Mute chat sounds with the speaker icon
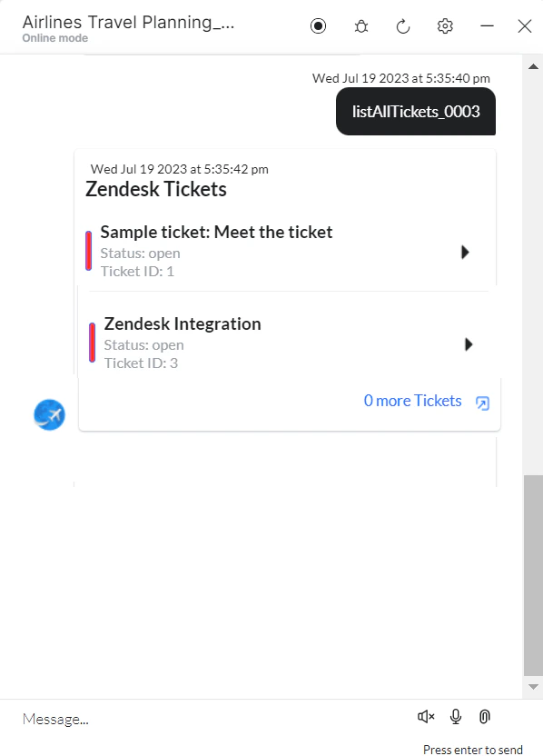 pos(425,717)
